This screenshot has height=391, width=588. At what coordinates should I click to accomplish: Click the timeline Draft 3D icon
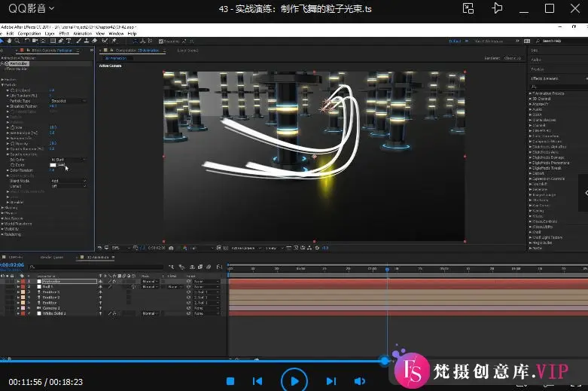181,267
